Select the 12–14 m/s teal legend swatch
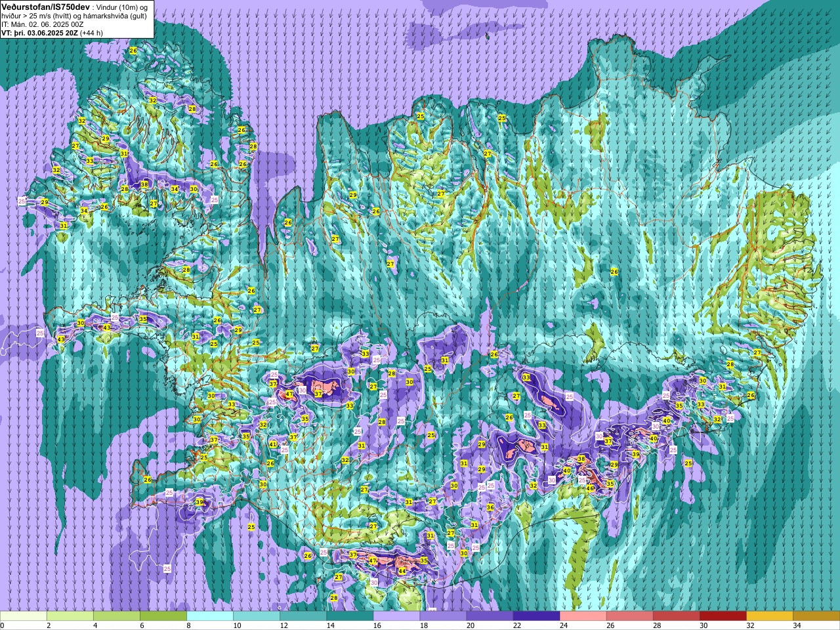 [x=303, y=616]
